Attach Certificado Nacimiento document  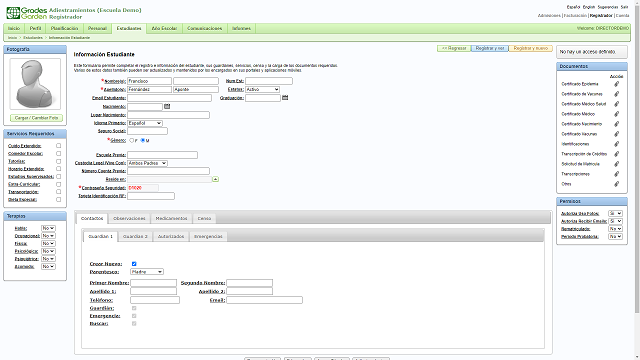pyautogui.click(x=616, y=124)
